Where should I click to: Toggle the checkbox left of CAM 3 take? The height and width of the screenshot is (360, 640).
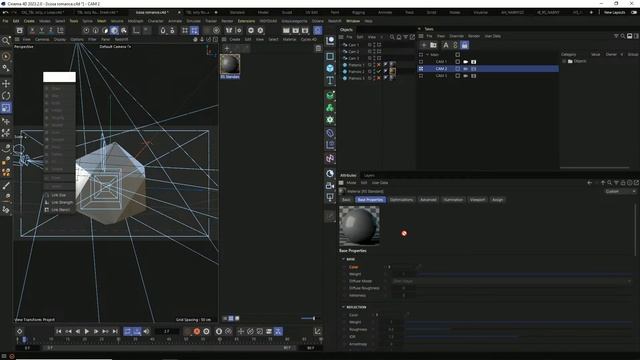pyautogui.click(x=421, y=76)
